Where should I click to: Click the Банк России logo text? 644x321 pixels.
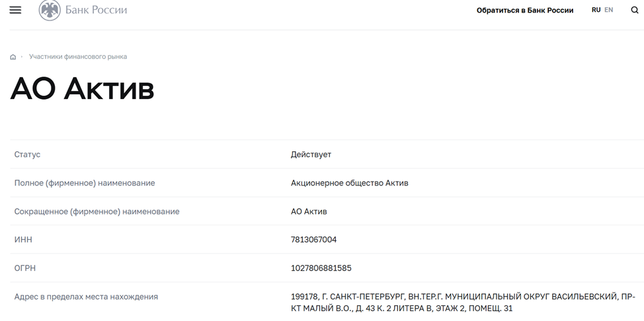(96, 10)
